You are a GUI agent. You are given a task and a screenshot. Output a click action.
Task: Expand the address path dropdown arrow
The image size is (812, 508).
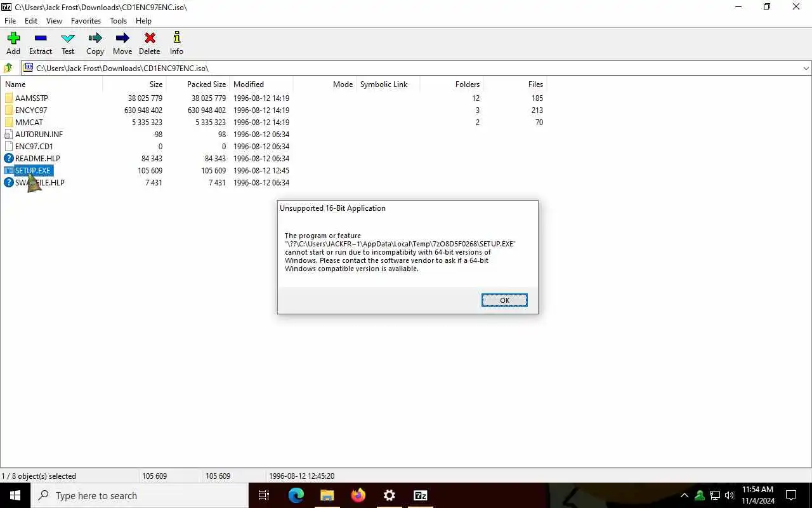point(806,68)
